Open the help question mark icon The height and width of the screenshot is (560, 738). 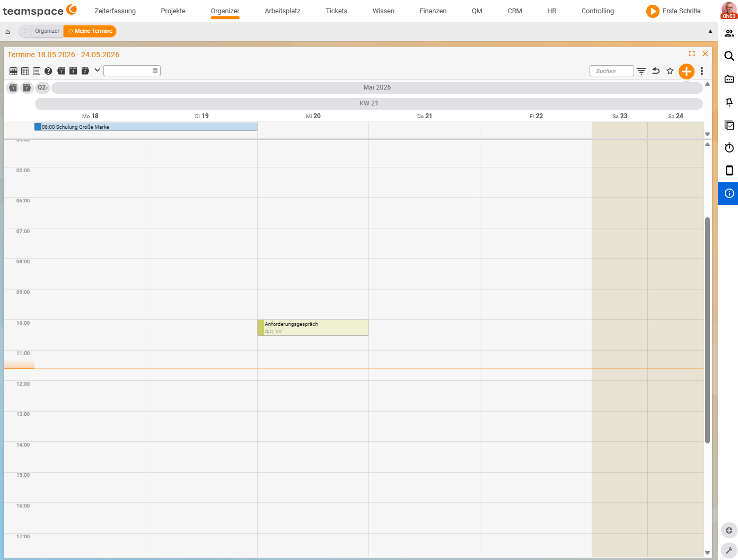click(48, 71)
